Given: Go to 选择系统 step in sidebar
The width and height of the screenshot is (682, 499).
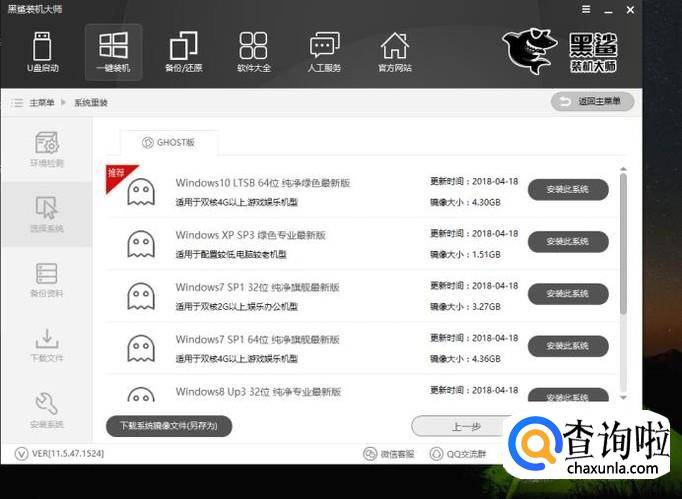Looking at the screenshot, I should coord(47,214).
